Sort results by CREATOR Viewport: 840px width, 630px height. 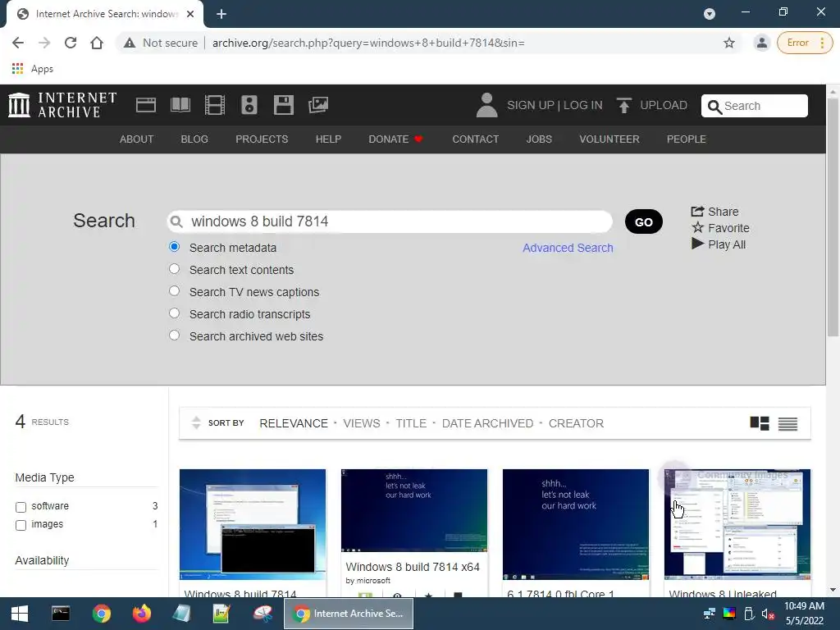(x=576, y=423)
